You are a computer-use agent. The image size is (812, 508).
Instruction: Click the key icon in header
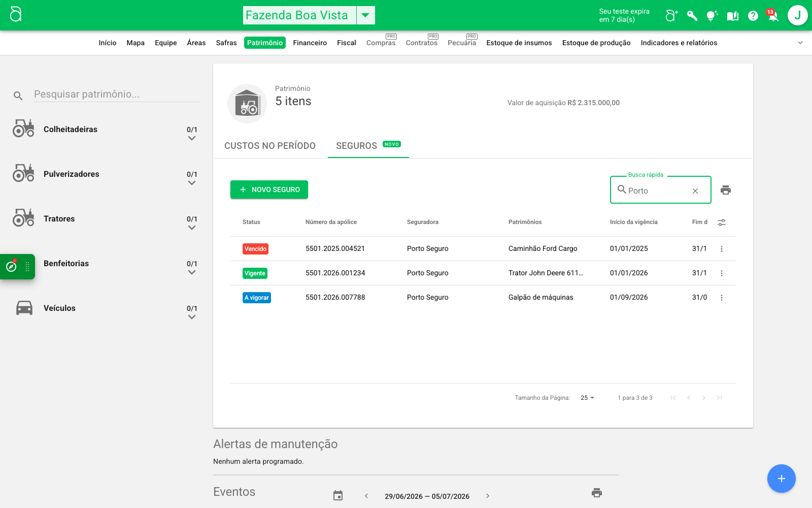click(x=692, y=16)
